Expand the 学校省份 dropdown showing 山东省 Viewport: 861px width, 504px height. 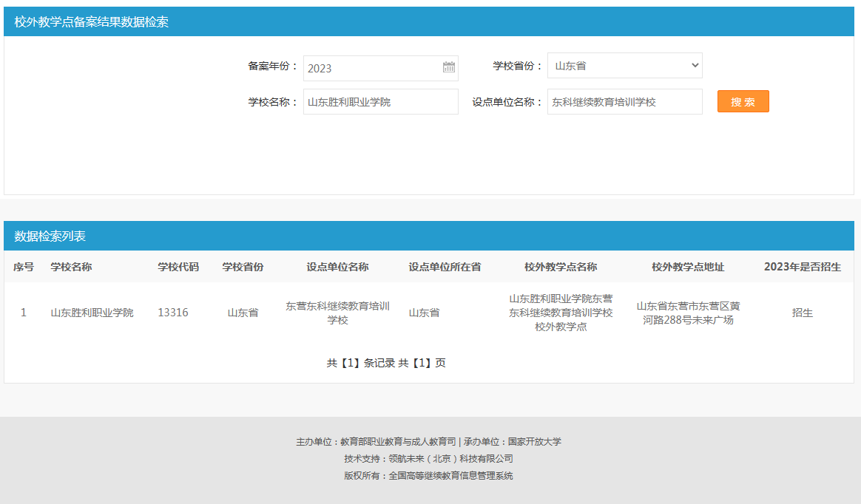[x=624, y=66]
